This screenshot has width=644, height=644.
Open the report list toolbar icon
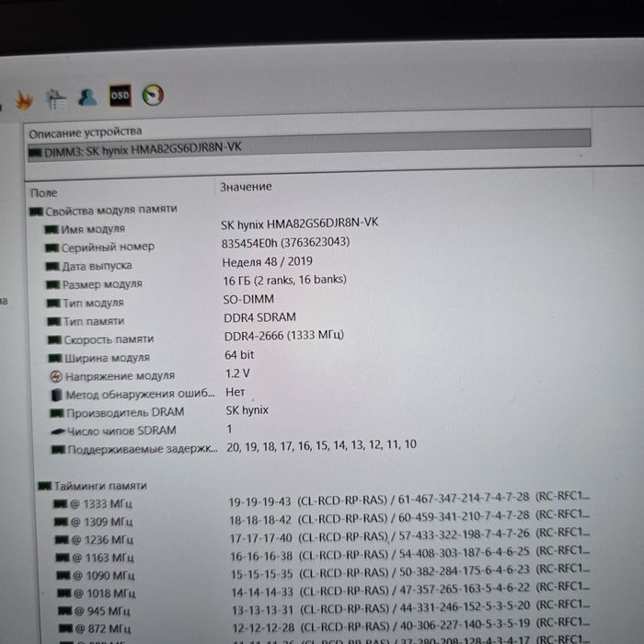(x=56, y=99)
